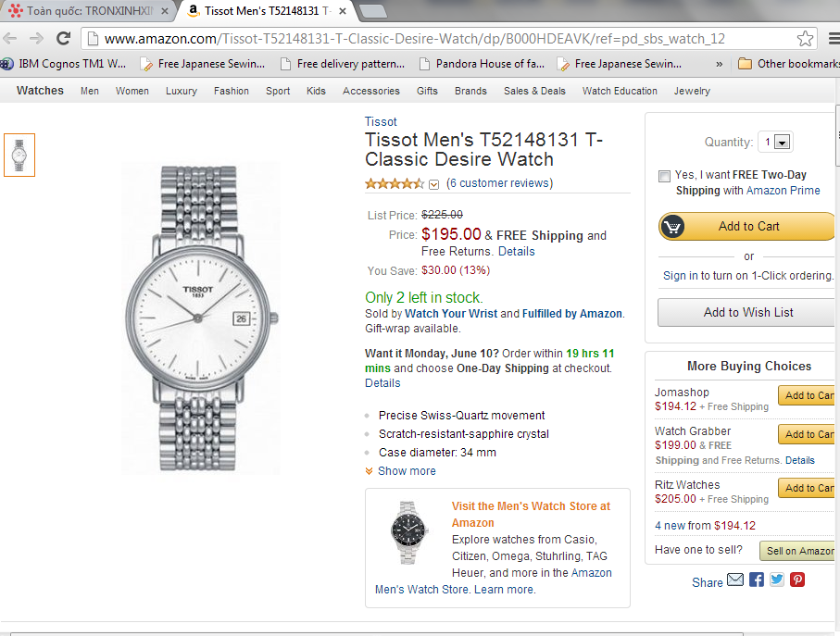
Task: Share the watch on Facebook
Action: (757, 580)
